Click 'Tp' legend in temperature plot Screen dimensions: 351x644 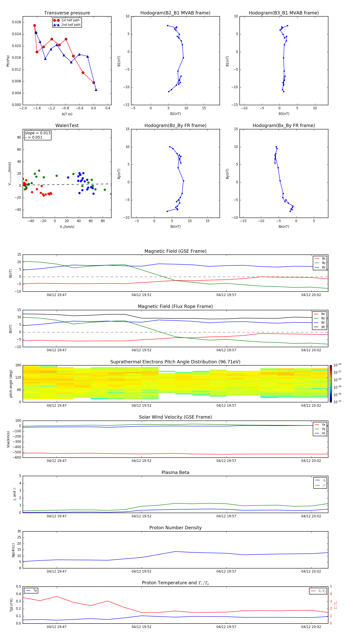31,591
